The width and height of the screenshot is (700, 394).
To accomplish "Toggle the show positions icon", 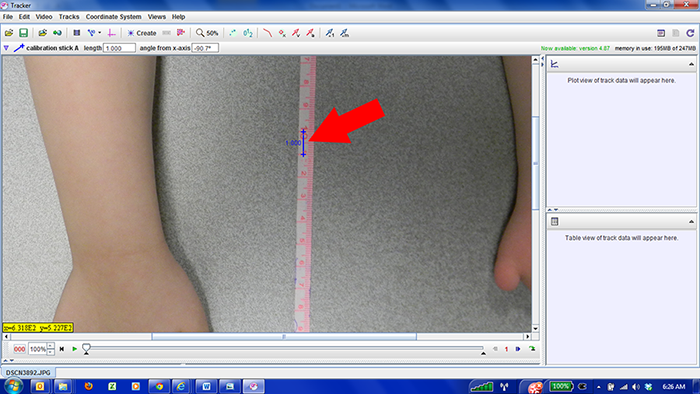I will click(282, 33).
